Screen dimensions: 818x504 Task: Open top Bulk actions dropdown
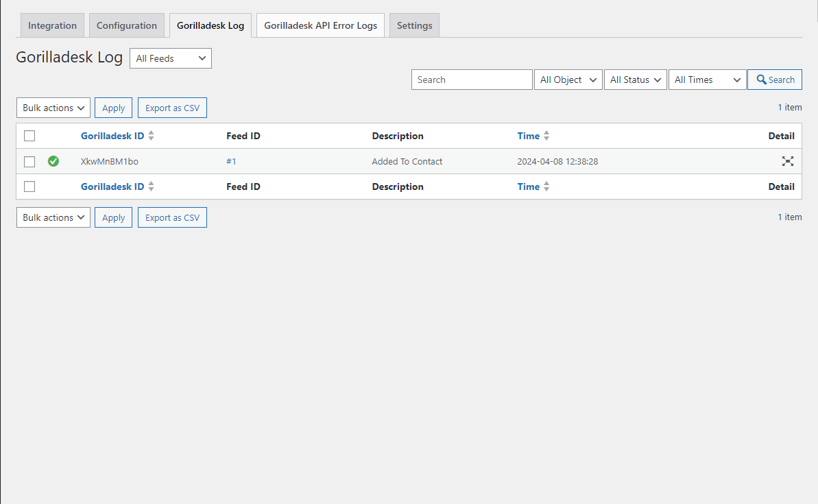(53, 108)
